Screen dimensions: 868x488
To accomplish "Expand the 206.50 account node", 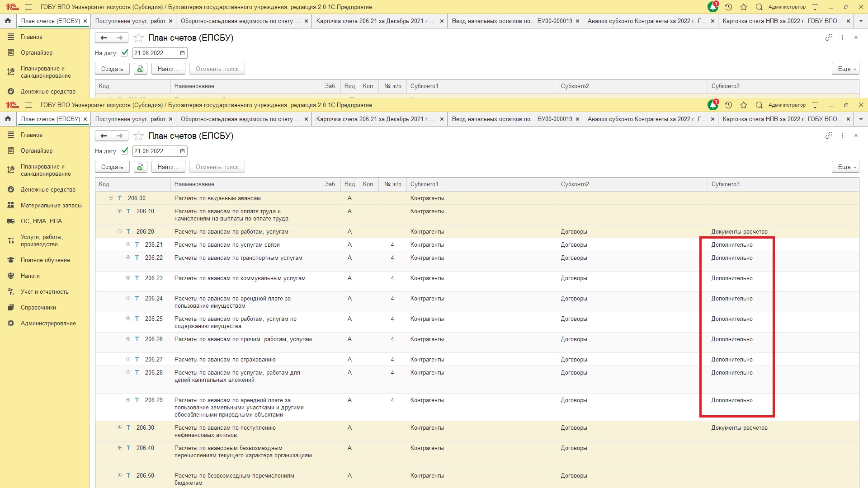I will [119, 475].
